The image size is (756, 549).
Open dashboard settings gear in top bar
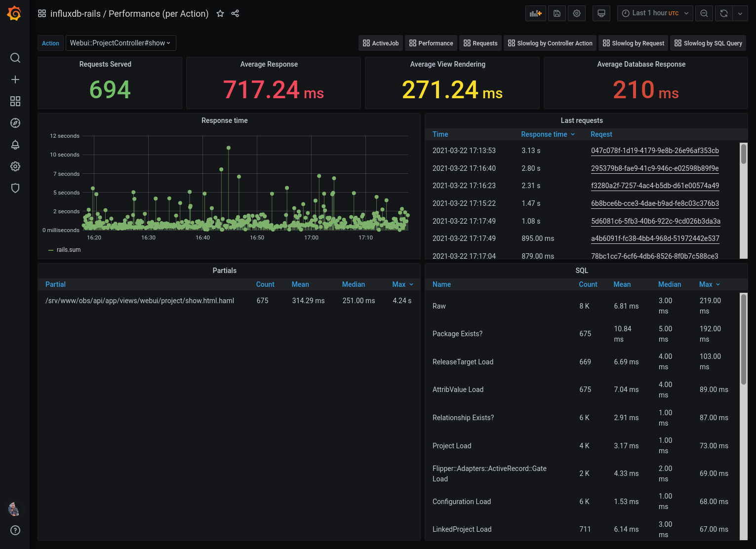(x=577, y=13)
